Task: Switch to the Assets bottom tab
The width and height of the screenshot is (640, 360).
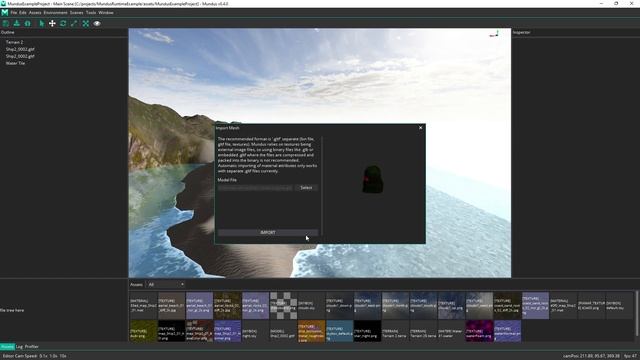Action: click(7, 347)
